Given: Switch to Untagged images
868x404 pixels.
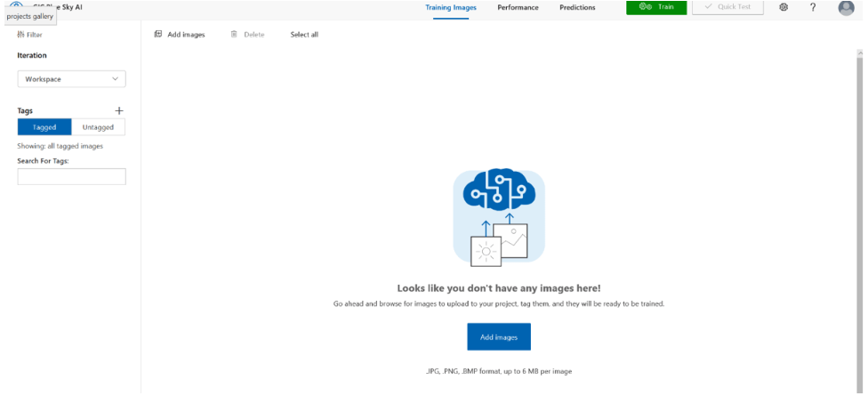Looking at the screenshot, I should (x=98, y=127).
